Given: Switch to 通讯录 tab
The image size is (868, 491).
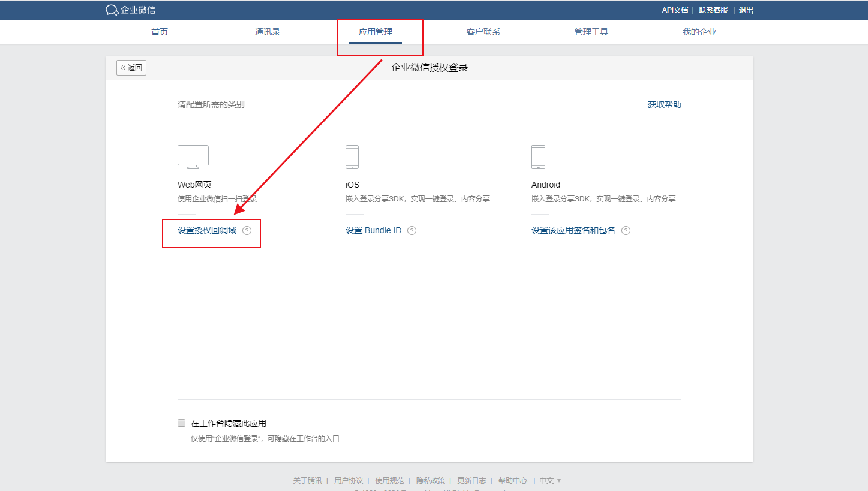Looking at the screenshot, I should 268,32.
